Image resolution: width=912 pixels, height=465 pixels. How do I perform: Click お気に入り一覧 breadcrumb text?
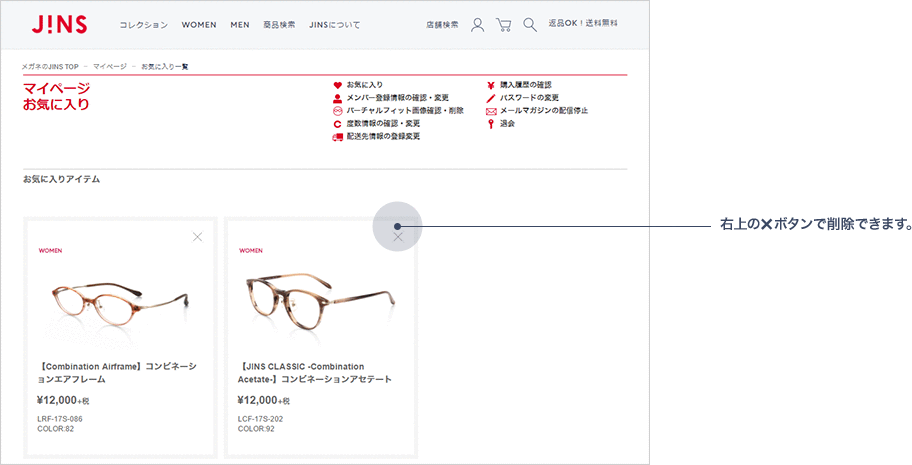165,67
